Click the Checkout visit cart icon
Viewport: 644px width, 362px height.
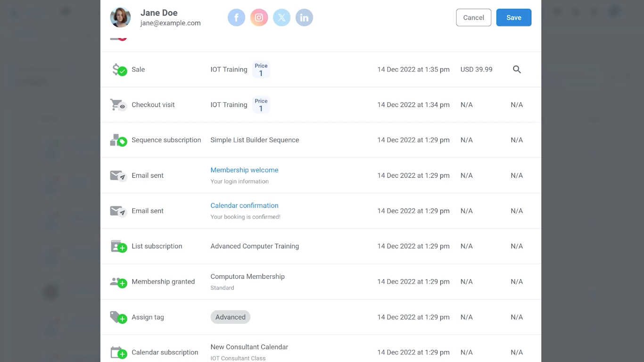[117, 105]
